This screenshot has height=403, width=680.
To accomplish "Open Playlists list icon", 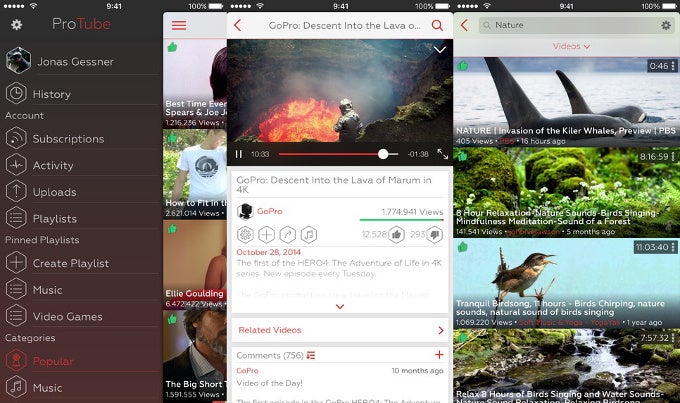I will pyautogui.click(x=16, y=218).
